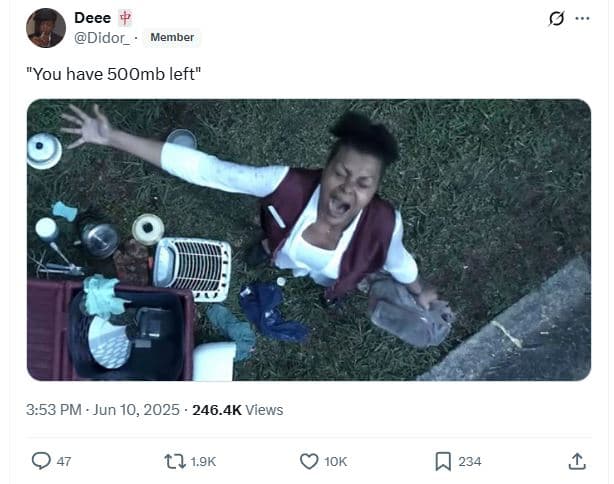Click the reply speech bubble icon
The width and height of the screenshot is (614, 484).
click(41, 461)
